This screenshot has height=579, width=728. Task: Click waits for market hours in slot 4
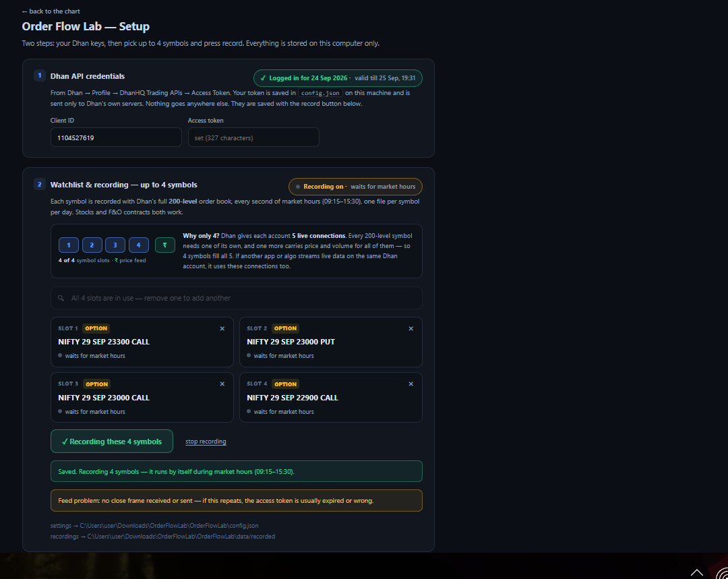click(284, 412)
